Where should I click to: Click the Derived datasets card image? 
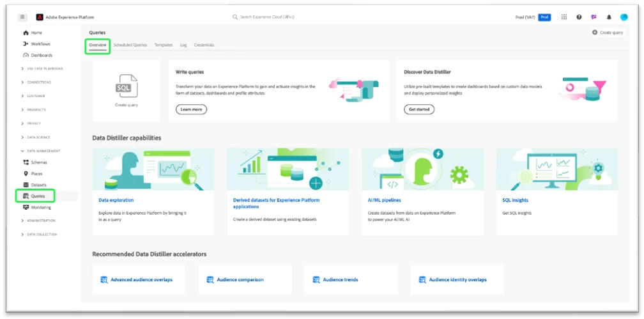coord(288,169)
